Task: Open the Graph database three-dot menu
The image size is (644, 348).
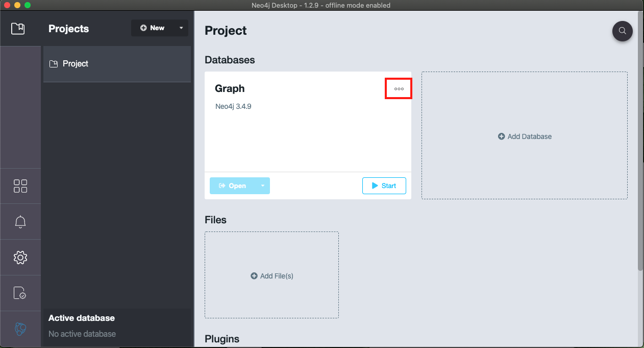Action: (399, 89)
